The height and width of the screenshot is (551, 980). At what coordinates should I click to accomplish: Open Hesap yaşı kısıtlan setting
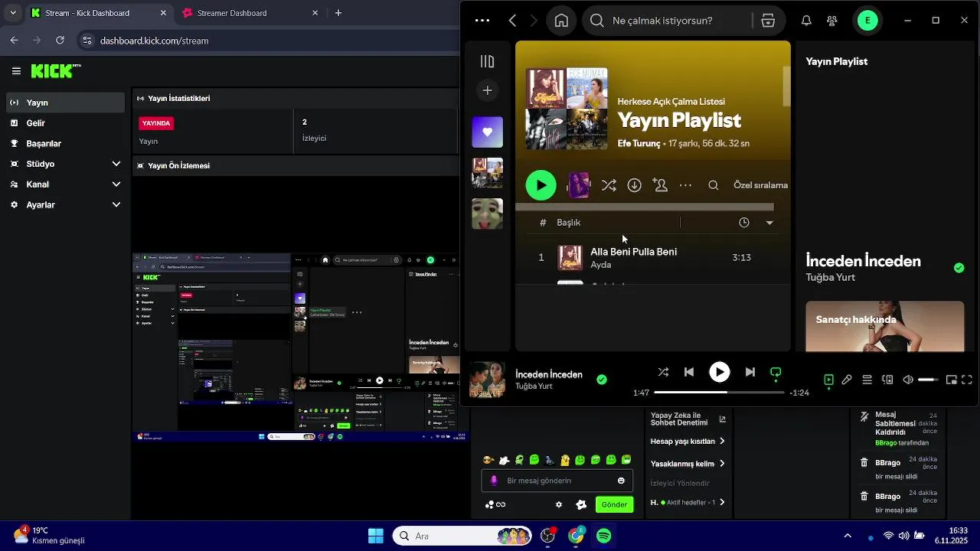click(x=688, y=442)
